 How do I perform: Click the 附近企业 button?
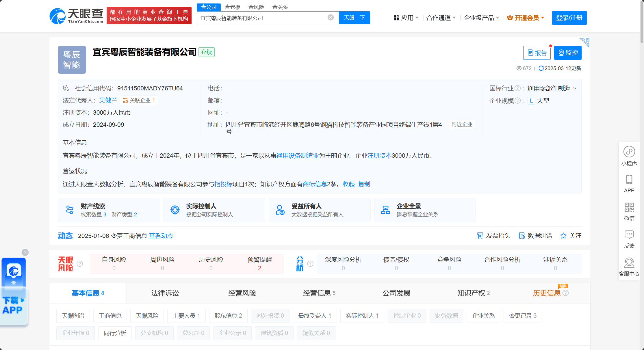tap(462, 124)
